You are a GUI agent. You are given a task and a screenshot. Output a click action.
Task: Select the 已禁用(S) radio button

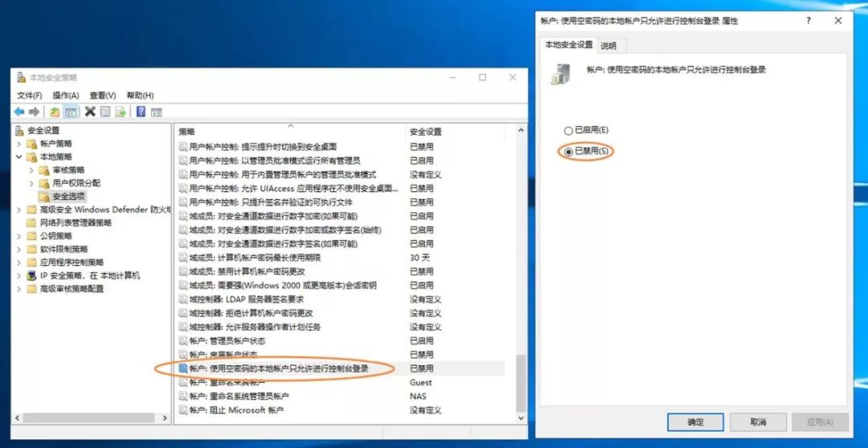(x=568, y=151)
